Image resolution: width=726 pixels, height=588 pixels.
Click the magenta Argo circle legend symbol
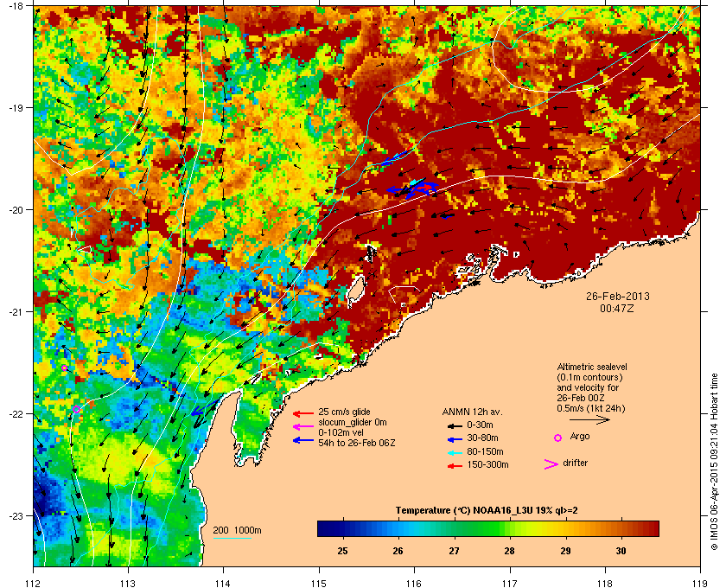pyautogui.click(x=557, y=438)
